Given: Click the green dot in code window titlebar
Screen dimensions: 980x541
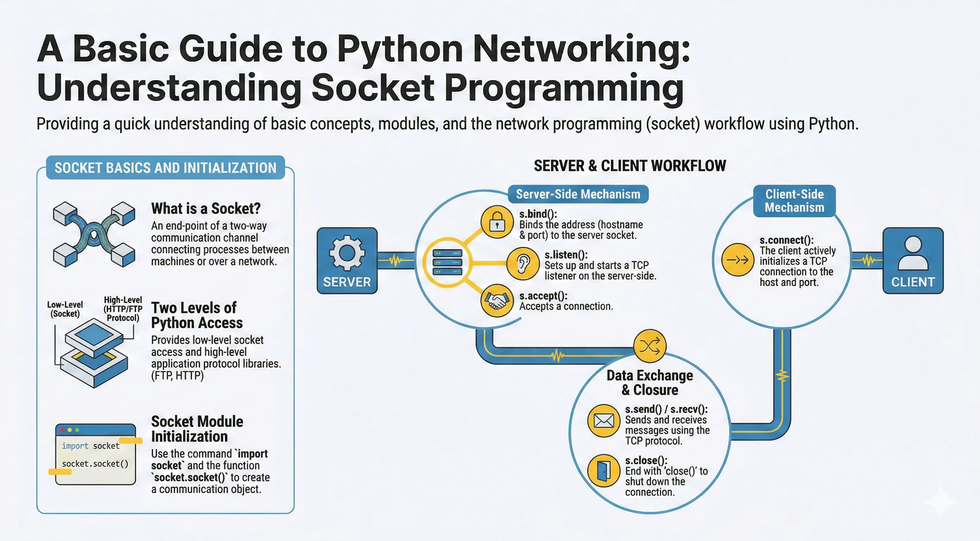Looking at the screenshot, I should (77, 430).
